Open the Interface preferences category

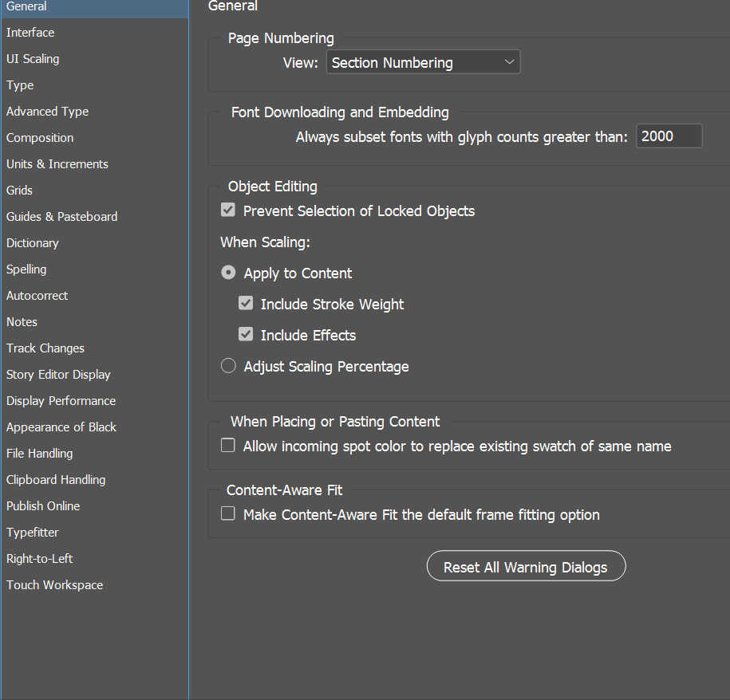tap(30, 33)
